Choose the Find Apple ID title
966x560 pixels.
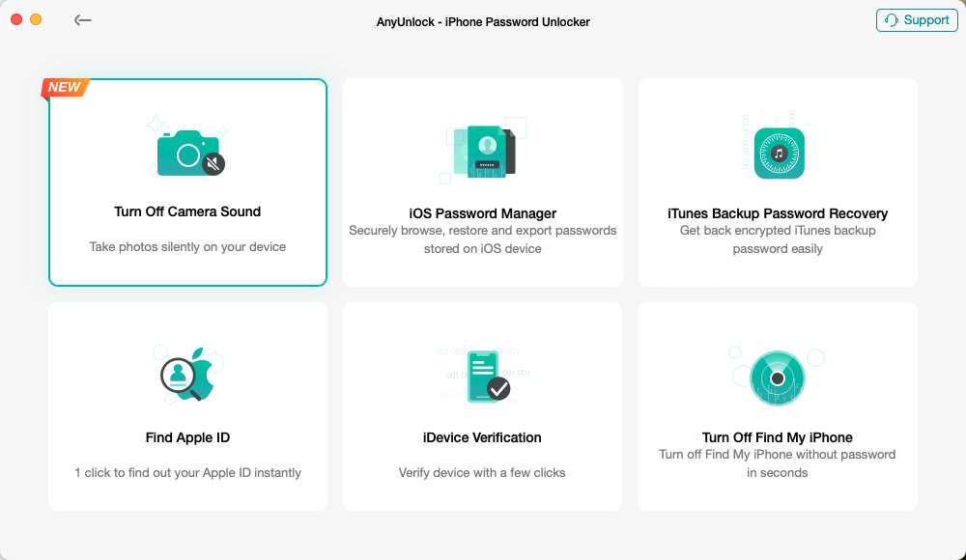tap(187, 437)
